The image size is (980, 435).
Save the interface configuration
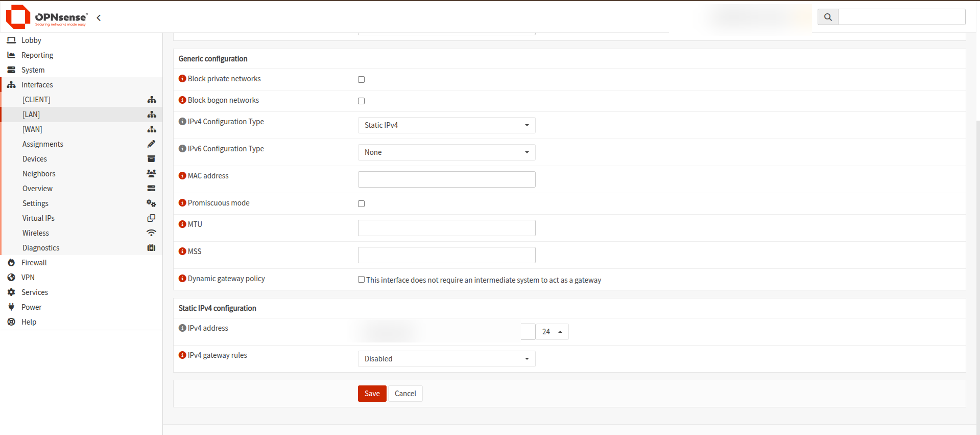(372, 394)
